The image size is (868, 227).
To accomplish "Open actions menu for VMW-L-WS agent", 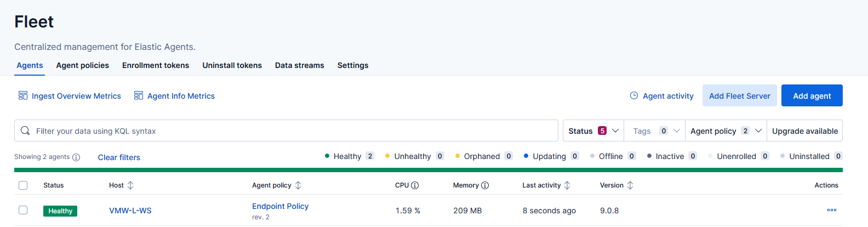I will point(831,211).
